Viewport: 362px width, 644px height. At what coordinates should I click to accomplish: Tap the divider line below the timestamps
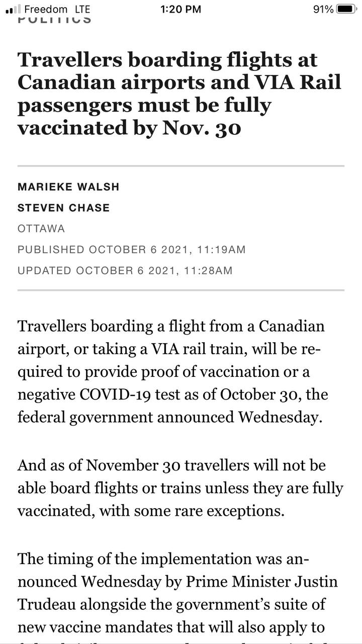point(181,290)
